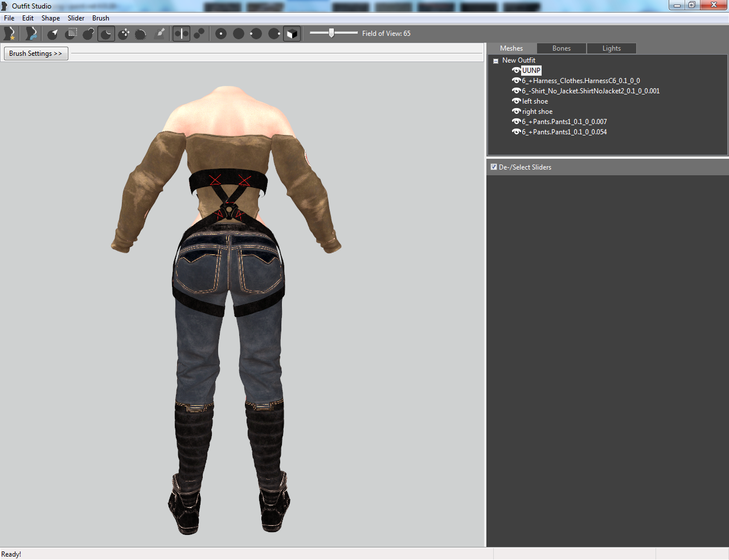Click the Field of View: 65 label
Image resolution: width=729 pixels, height=560 pixels.
(386, 34)
